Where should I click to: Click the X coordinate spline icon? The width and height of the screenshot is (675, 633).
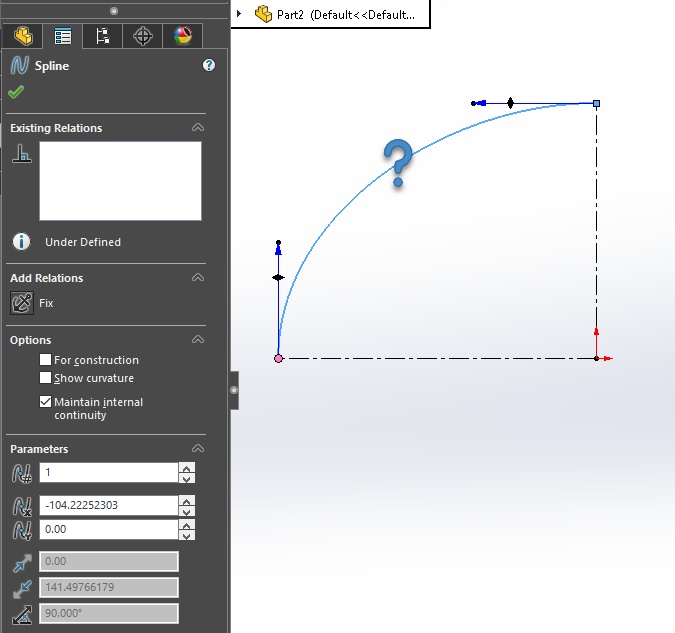point(22,506)
